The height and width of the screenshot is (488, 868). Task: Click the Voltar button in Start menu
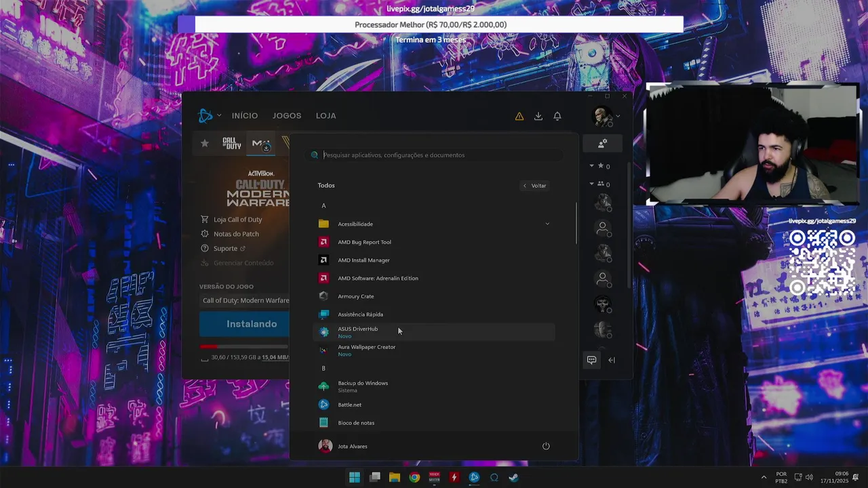534,186
